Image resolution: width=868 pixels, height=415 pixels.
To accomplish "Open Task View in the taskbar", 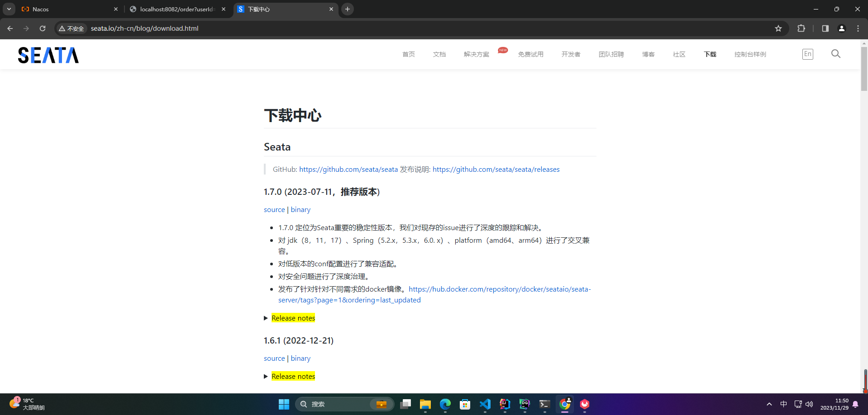I will pyautogui.click(x=405, y=404).
